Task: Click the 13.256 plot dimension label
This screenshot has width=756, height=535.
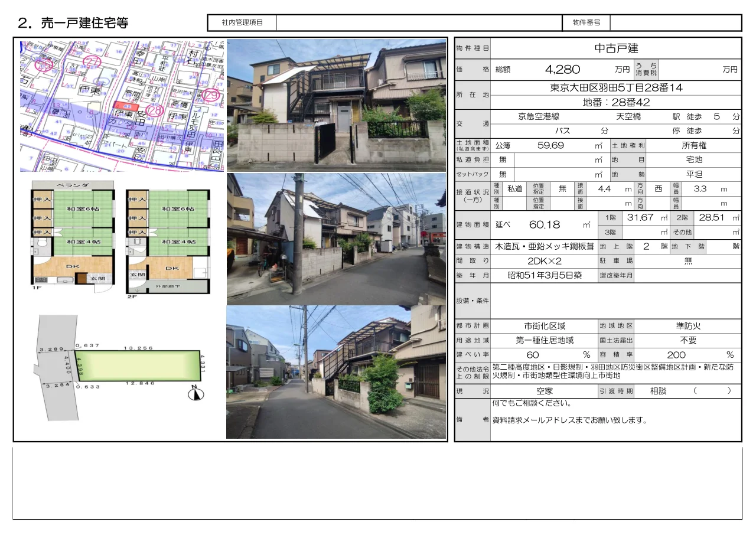Action: [138, 348]
